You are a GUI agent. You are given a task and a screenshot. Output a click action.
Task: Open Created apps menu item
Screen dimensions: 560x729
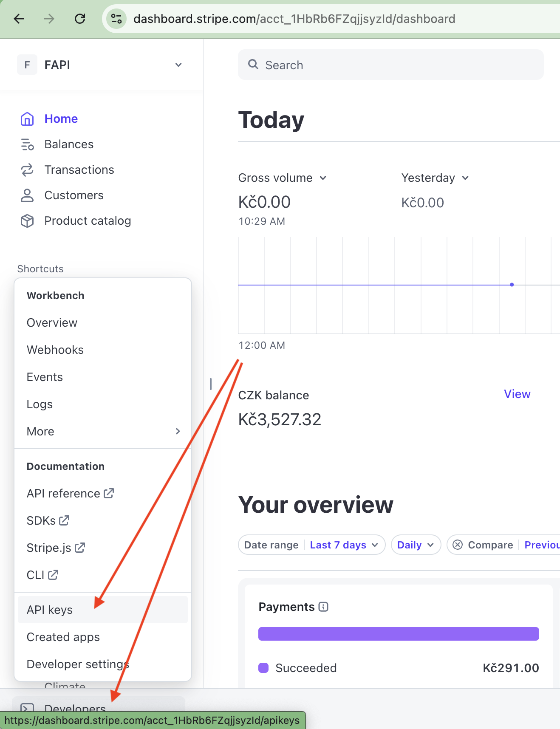coord(103,637)
